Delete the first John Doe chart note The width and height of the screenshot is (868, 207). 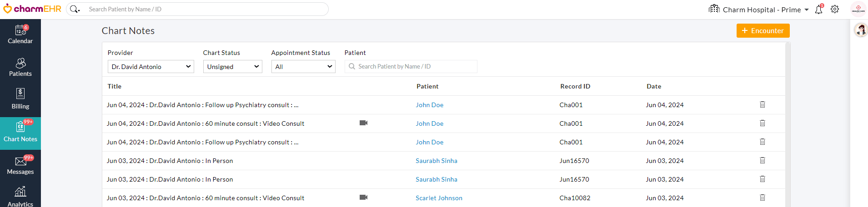(x=763, y=104)
